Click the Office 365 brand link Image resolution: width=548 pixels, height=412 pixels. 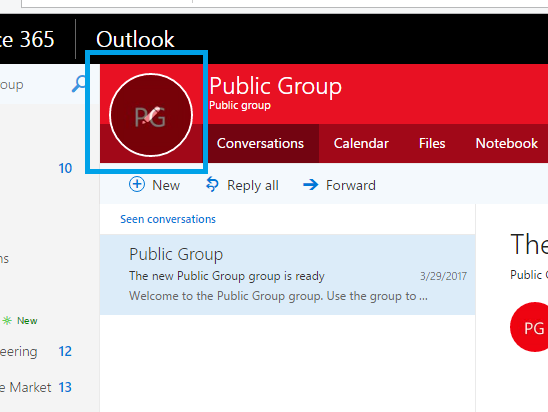27,39
